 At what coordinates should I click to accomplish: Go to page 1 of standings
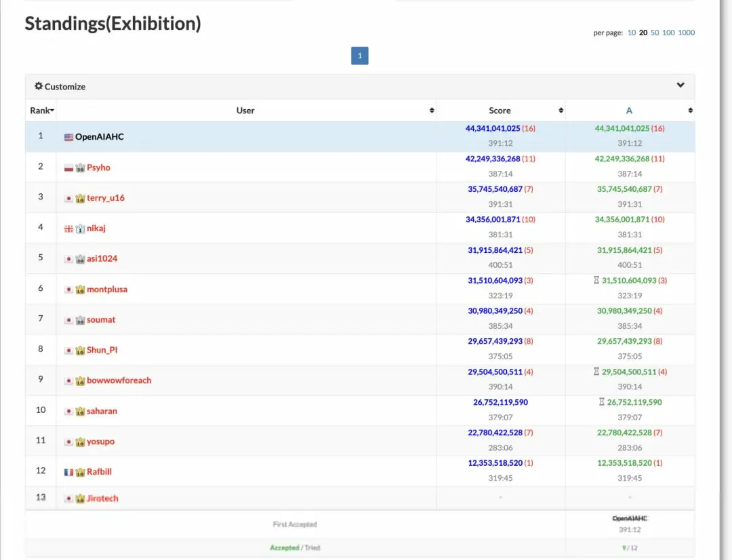(359, 56)
